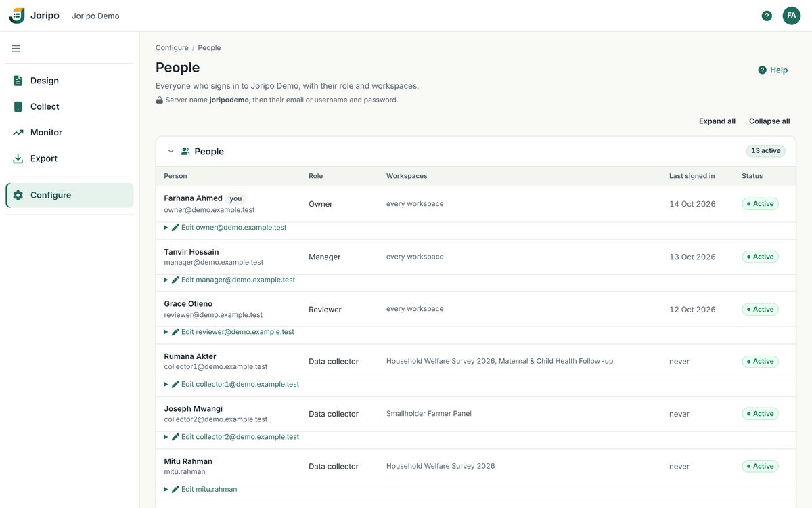
Task: Click the Configure gear icon in sidebar
Action: (x=18, y=195)
